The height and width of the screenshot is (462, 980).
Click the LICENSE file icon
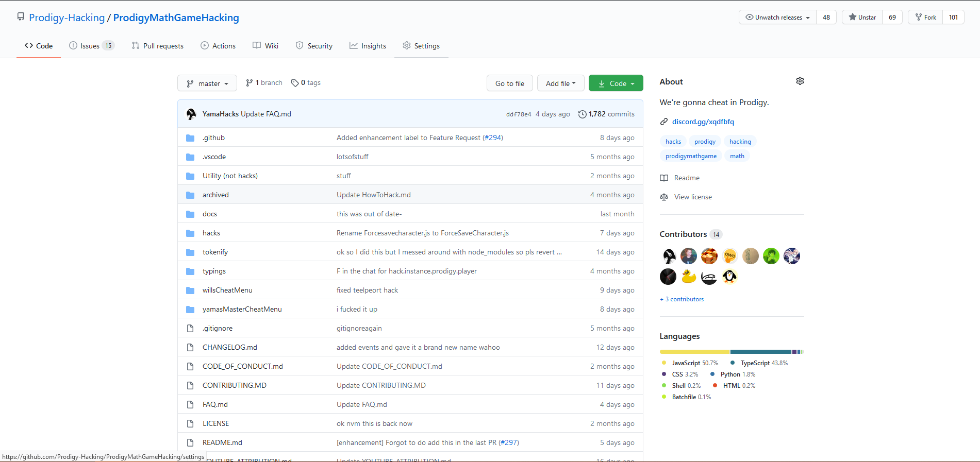[x=190, y=423]
